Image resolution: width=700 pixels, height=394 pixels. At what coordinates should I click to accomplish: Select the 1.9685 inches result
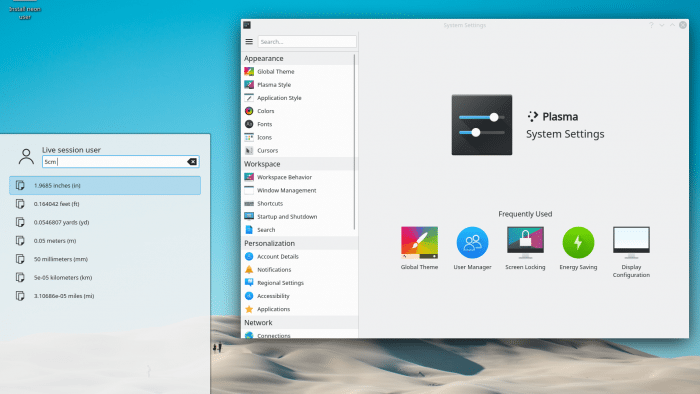(x=105, y=185)
